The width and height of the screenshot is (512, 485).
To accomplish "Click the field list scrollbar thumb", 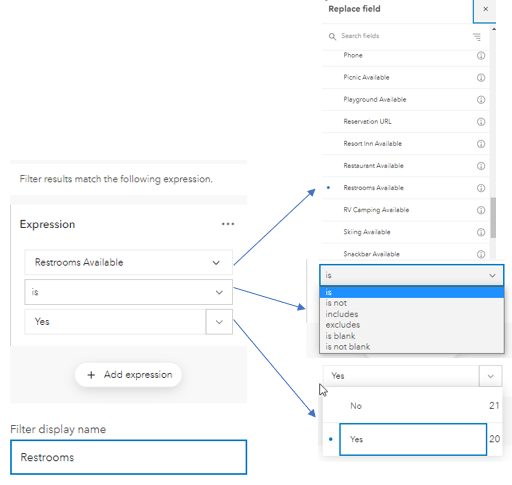I will (493, 218).
